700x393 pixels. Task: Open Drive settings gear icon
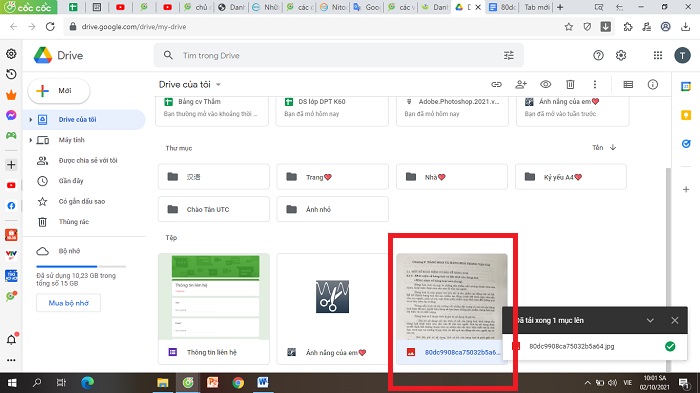[621, 55]
